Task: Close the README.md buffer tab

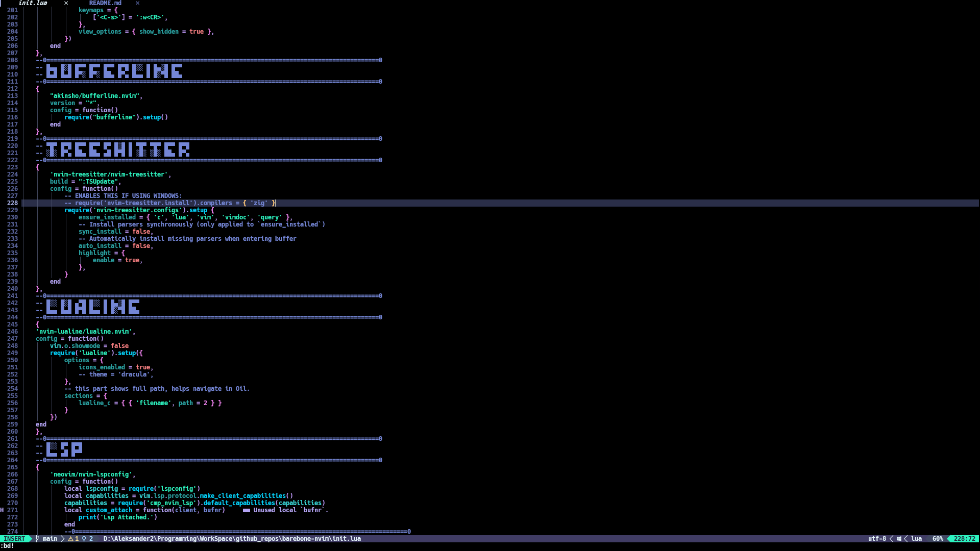Action: [137, 3]
